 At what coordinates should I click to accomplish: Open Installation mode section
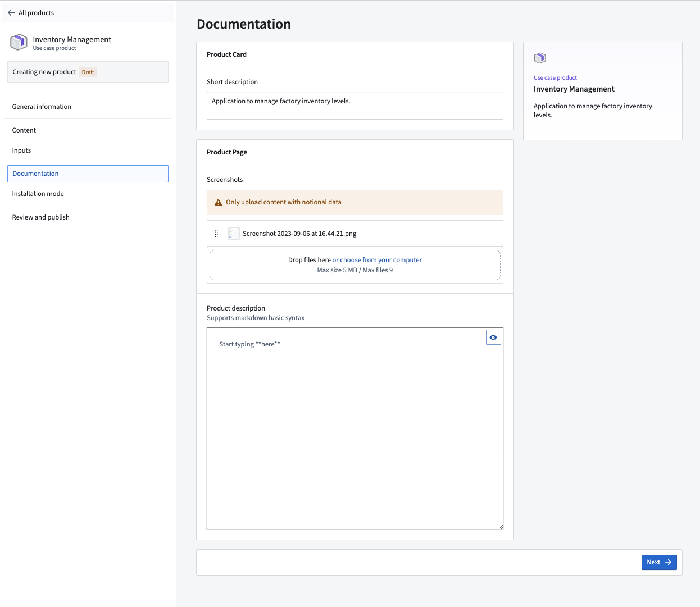[x=88, y=194]
